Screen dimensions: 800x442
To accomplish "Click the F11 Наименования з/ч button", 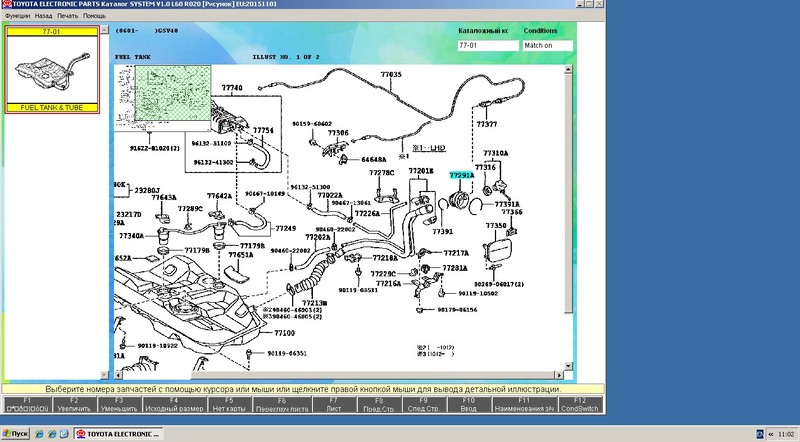I will [x=524, y=404].
